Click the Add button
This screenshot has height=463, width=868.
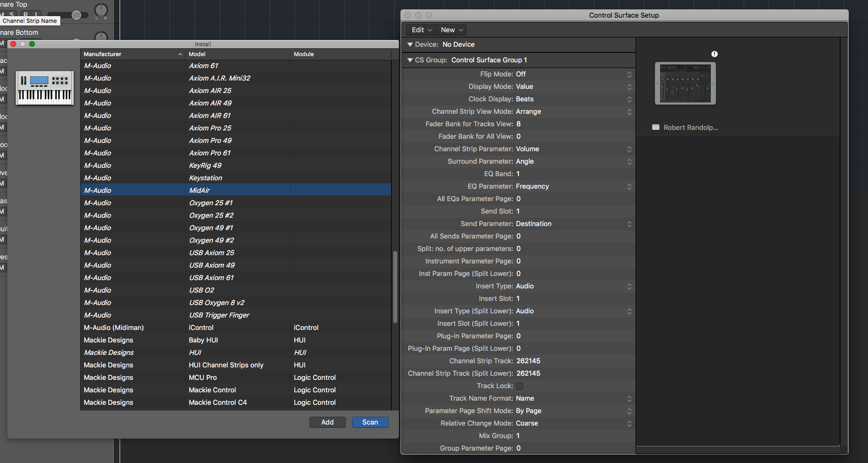(327, 422)
